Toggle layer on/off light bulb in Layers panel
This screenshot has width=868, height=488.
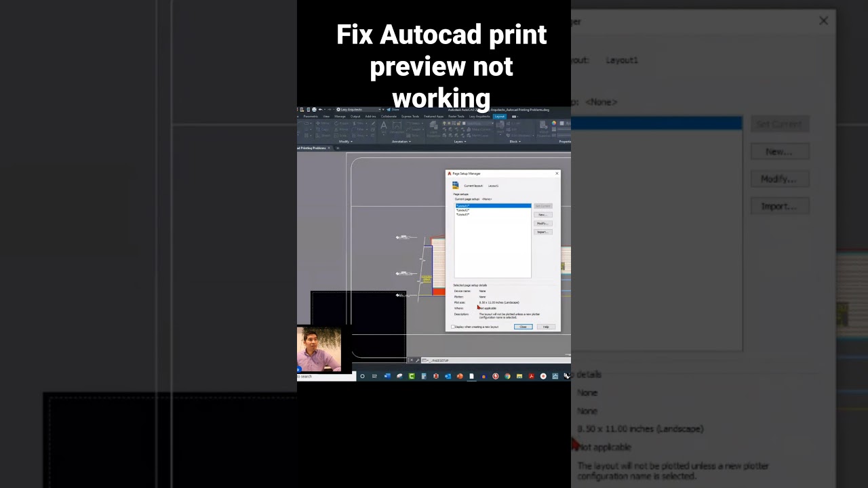pyautogui.click(x=444, y=123)
